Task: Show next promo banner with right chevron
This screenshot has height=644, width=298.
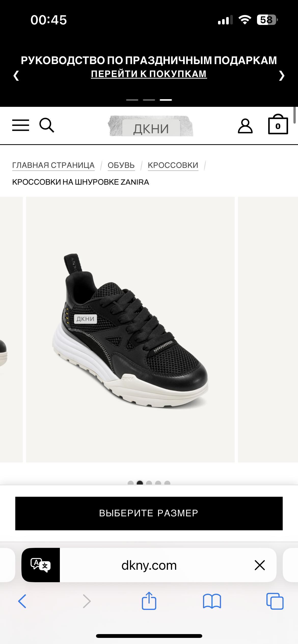Action: [x=281, y=76]
